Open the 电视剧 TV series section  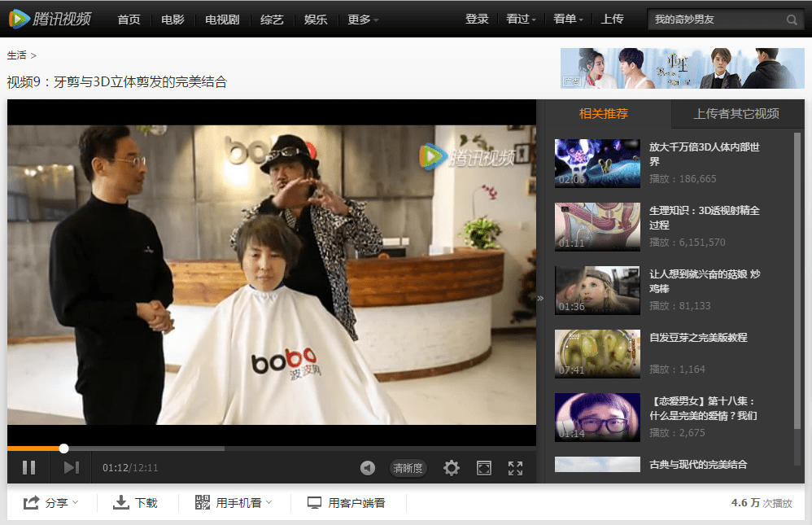(222, 20)
